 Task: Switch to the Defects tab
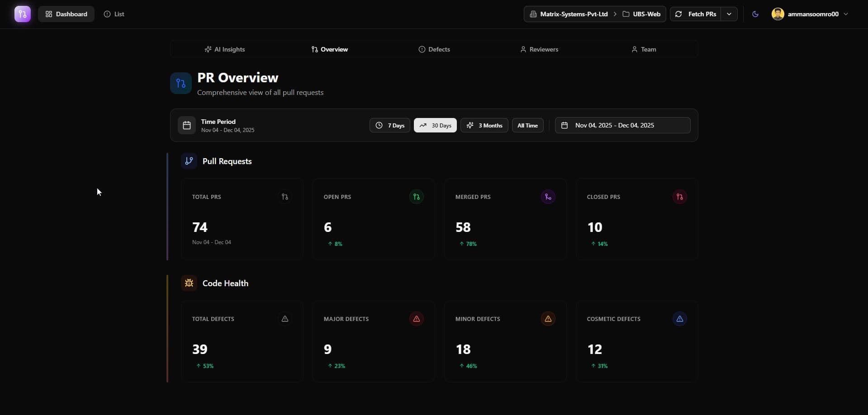coord(434,49)
